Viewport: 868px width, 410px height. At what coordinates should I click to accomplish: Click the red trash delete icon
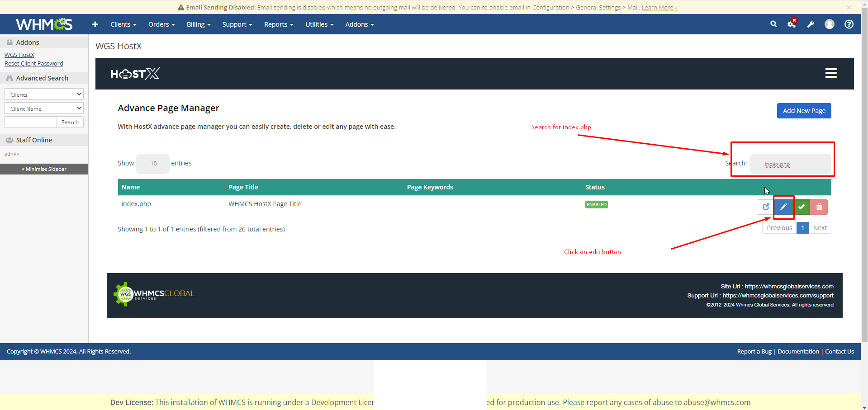819,207
